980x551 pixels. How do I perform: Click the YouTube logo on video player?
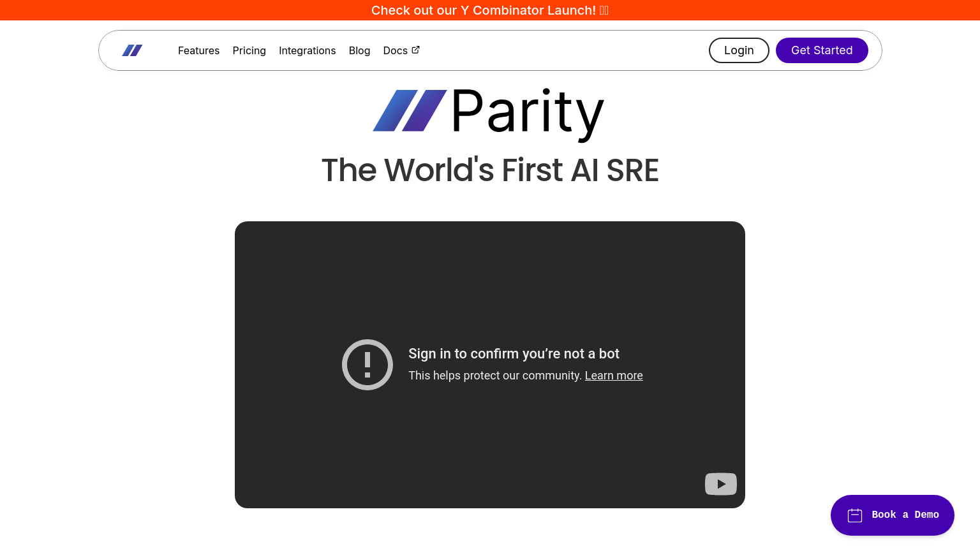[x=721, y=484]
